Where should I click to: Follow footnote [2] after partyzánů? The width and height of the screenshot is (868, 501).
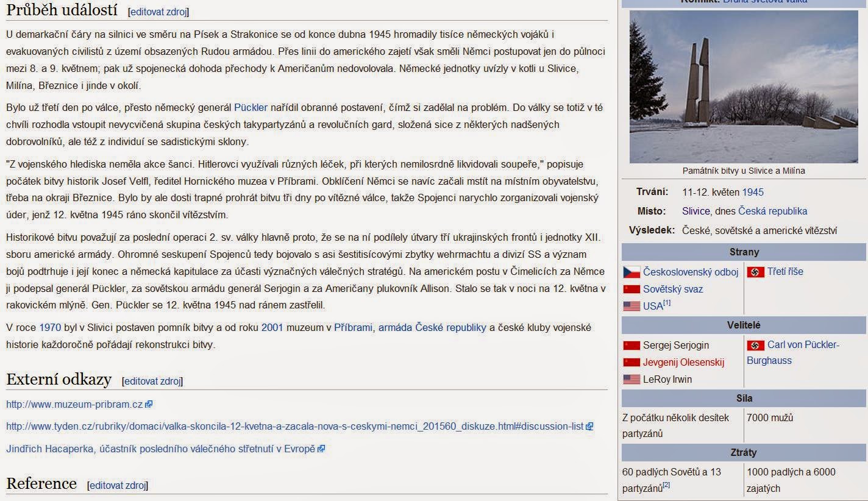point(666,485)
